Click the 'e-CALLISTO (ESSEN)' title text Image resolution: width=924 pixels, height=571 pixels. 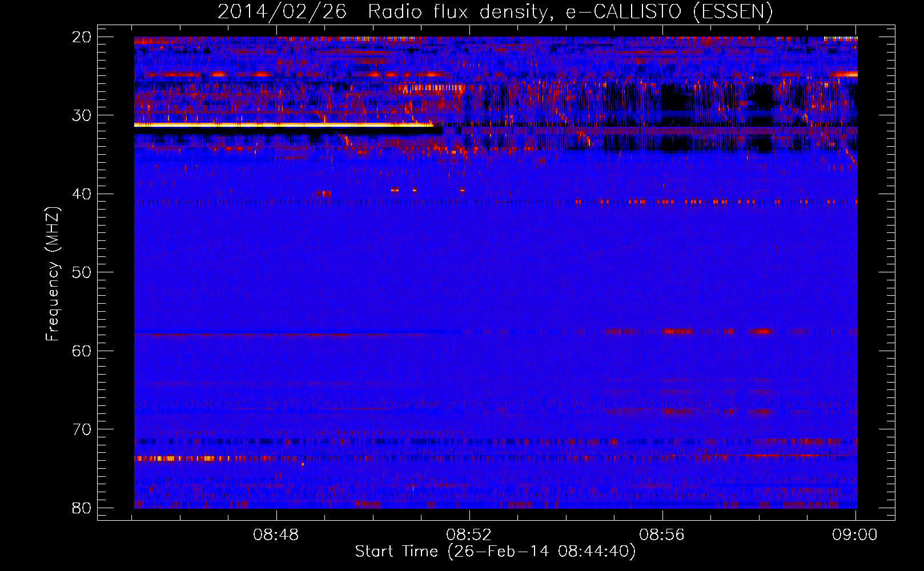click(x=669, y=12)
